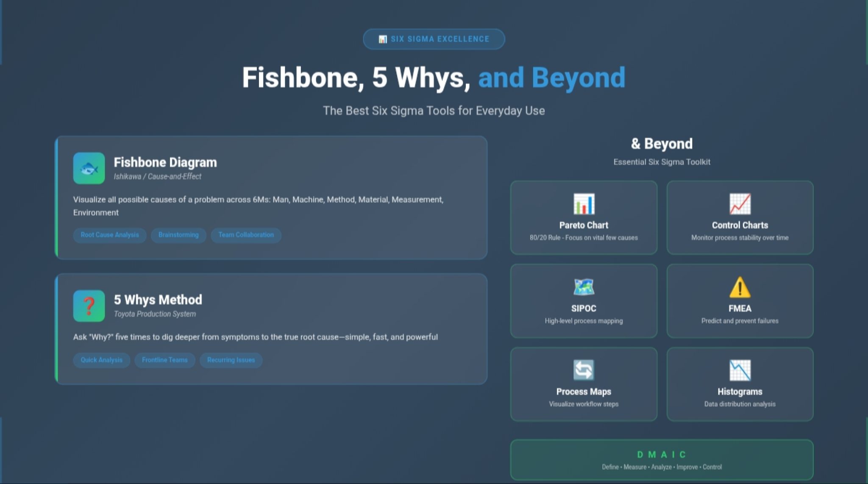Enable the Quick Analysis tag
The height and width of the screenshot is (484, 868).
tap(101, 360)
